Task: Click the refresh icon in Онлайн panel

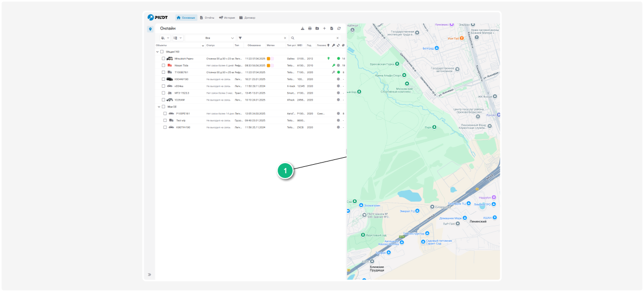Action: click(339, 28)
